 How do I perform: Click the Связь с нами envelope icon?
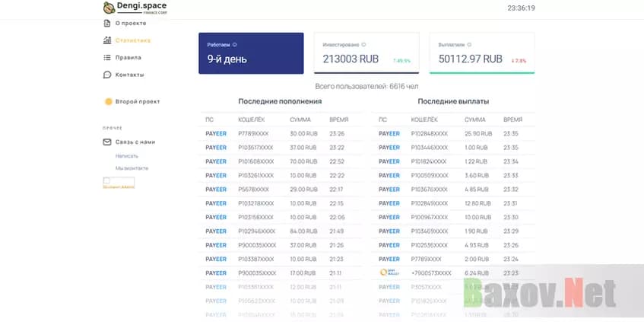point(107,142)
